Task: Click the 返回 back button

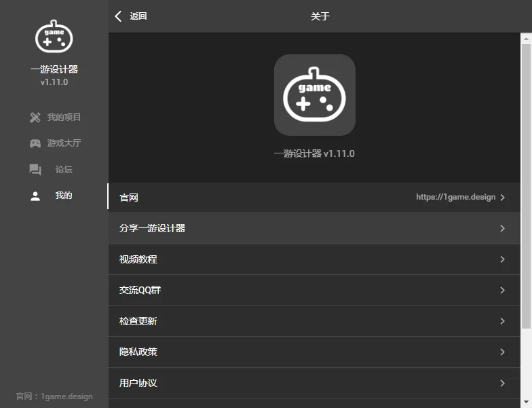Action: [x=131, y=16]
